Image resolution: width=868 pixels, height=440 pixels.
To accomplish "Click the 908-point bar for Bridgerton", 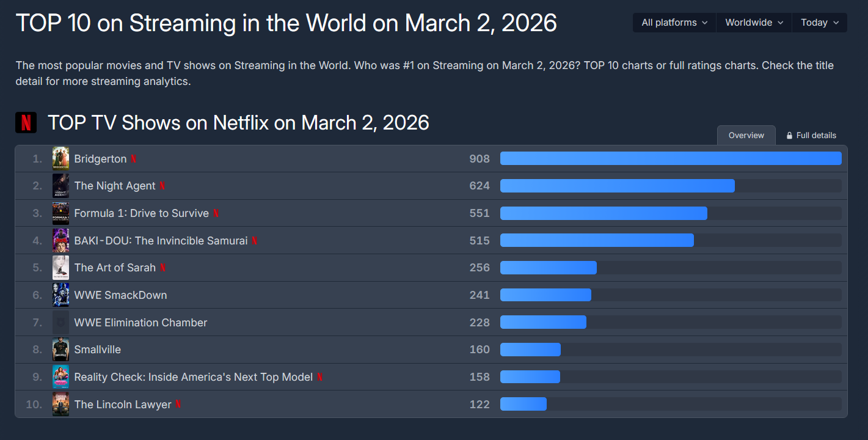I will coord(670,159).
